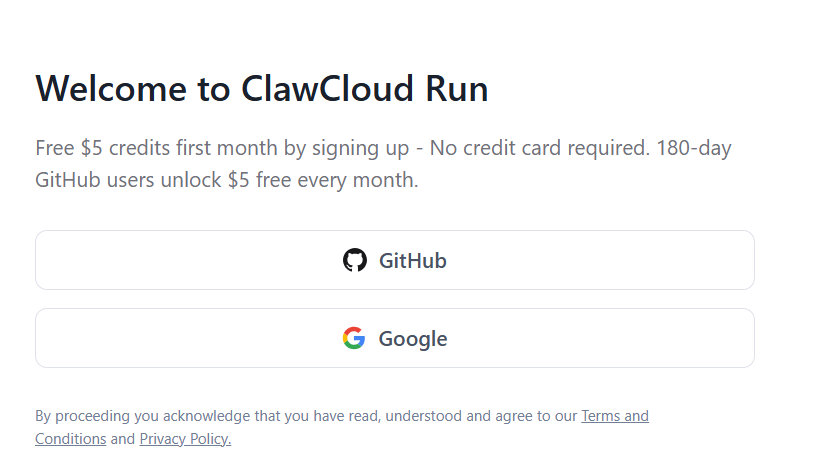Click the 'No credit card required' text
The width and height of the screenshot is (816, 469).
pyautogui.click(x=539, y=148)
